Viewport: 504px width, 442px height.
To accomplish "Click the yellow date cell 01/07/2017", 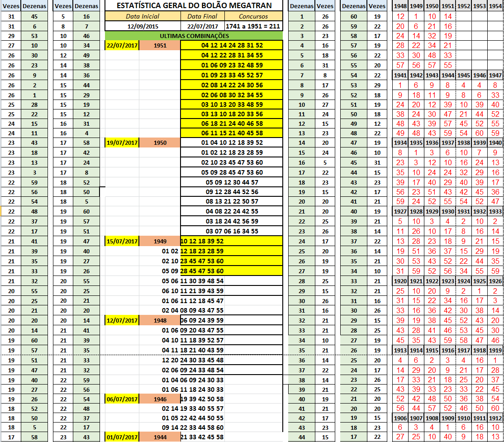I will click(x=122, y=437).
